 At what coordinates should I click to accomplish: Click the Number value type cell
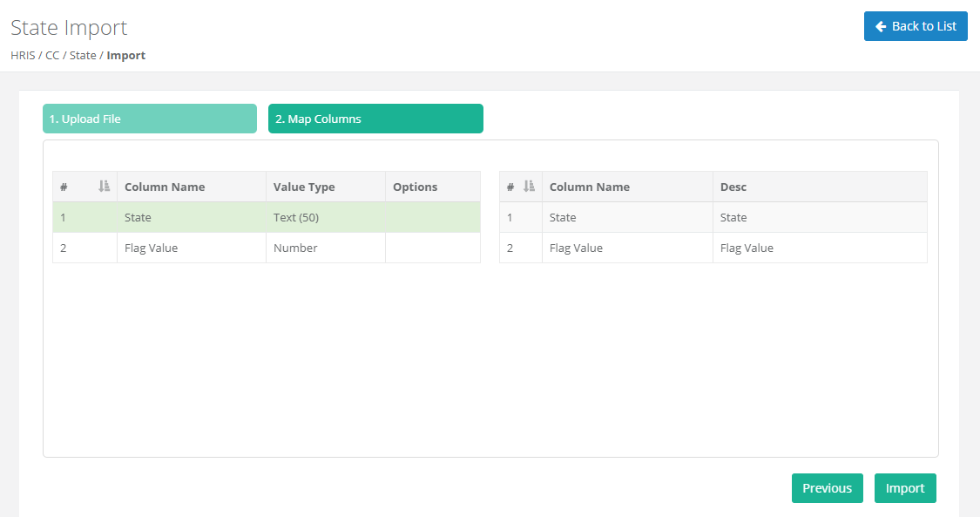click(x=295, y=248)
